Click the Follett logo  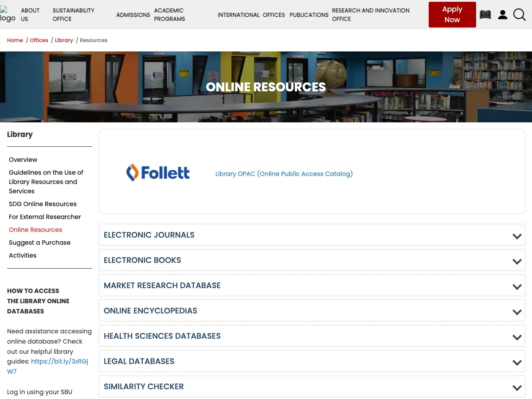158,172
